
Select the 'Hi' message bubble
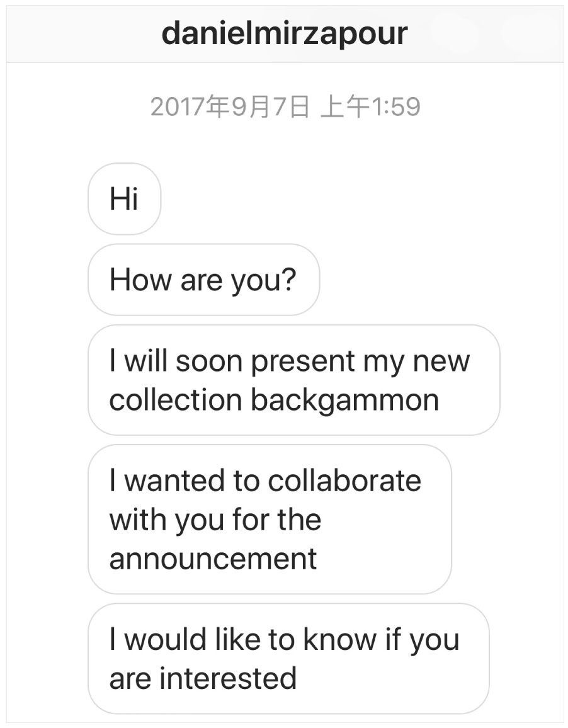124,199
